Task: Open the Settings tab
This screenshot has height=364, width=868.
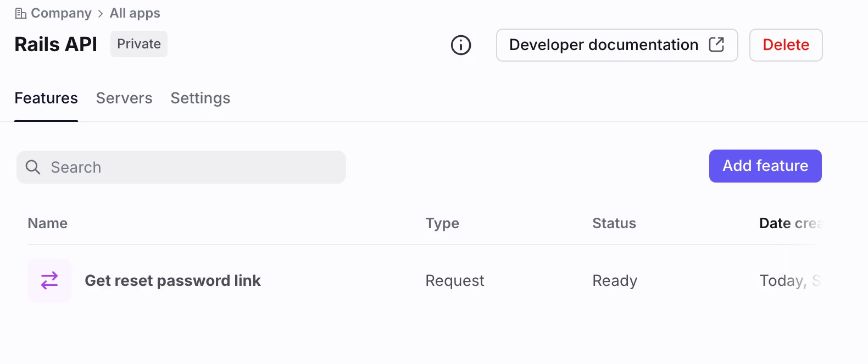Action: 201,98
